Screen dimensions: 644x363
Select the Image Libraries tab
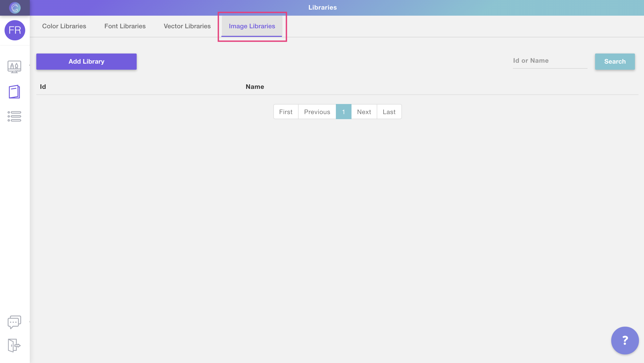[x=252, y=26]
